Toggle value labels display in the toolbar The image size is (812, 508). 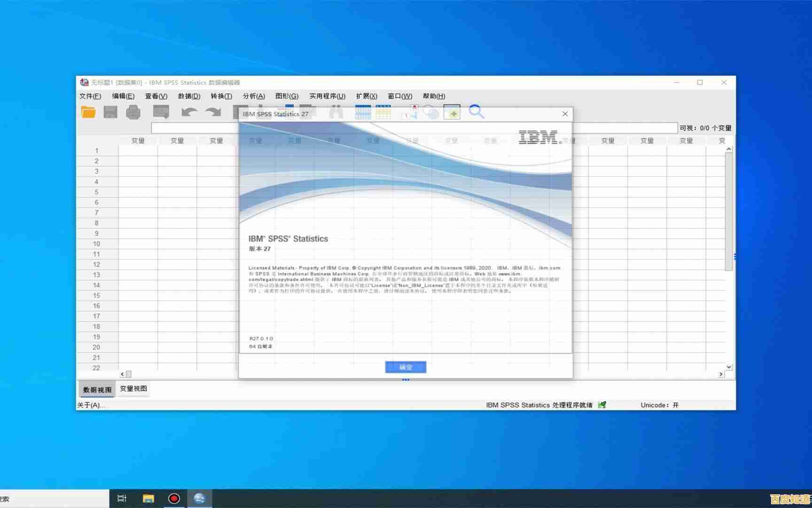410,113
